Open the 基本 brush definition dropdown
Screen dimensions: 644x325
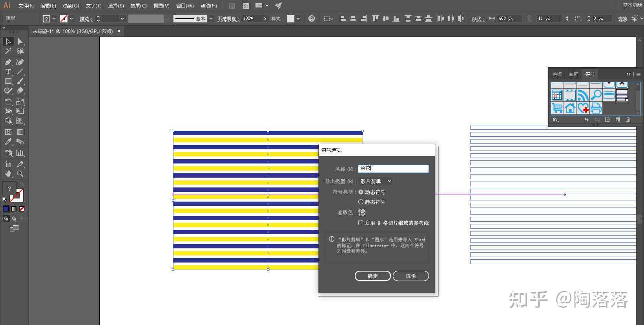[211, 18]
